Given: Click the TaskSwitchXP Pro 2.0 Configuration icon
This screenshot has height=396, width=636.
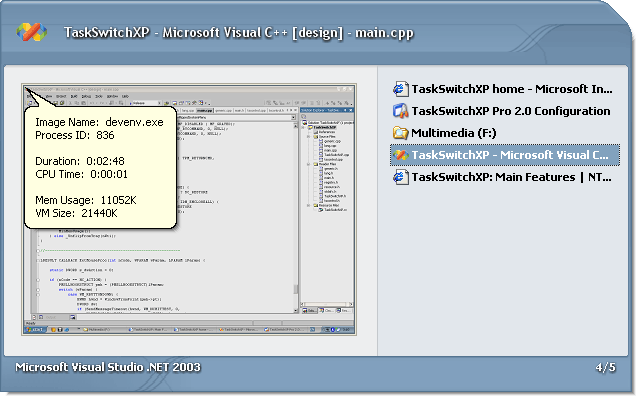Looking at the screenshot, I should tap(401, 111).
